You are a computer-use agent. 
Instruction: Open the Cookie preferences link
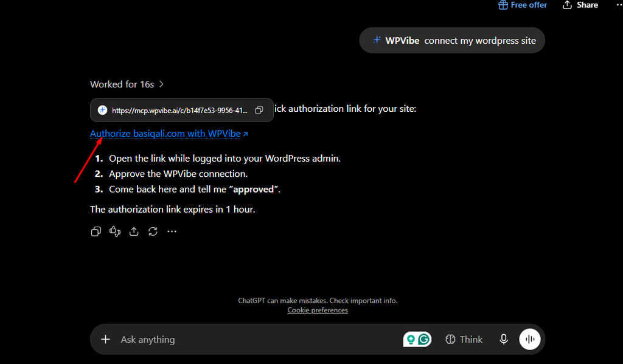(x=318, y=310)
